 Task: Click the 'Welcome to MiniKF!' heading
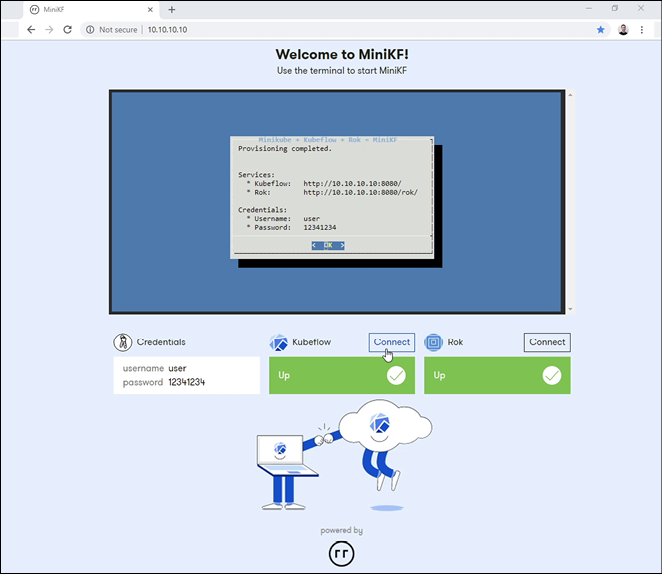[x=342, y=54]
